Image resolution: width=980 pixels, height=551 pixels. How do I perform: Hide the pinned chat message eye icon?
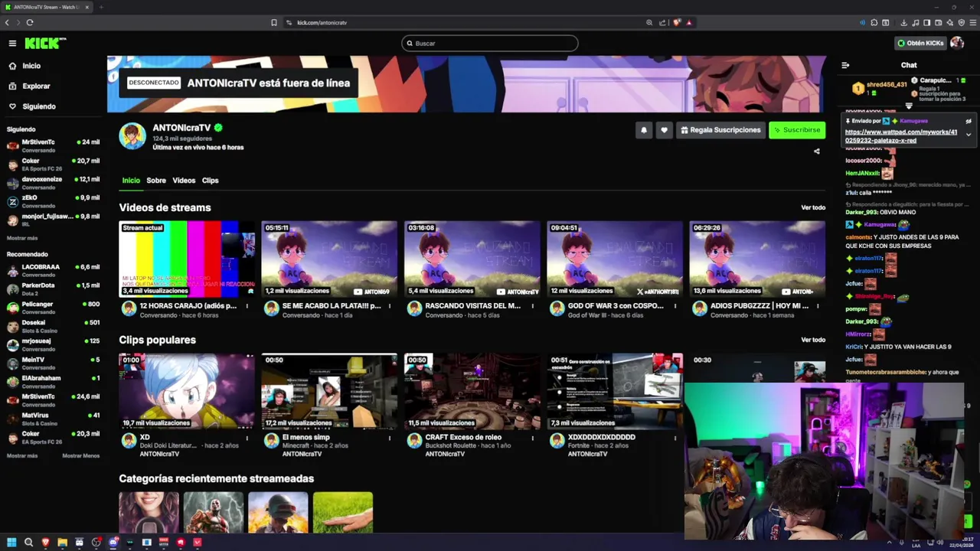968,121
